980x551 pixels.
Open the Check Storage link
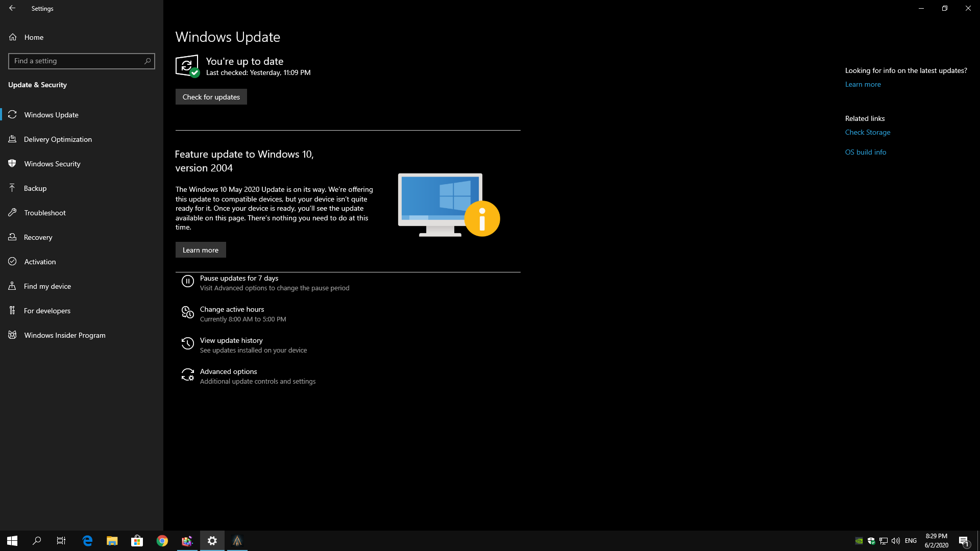click(x=867, y=132)
